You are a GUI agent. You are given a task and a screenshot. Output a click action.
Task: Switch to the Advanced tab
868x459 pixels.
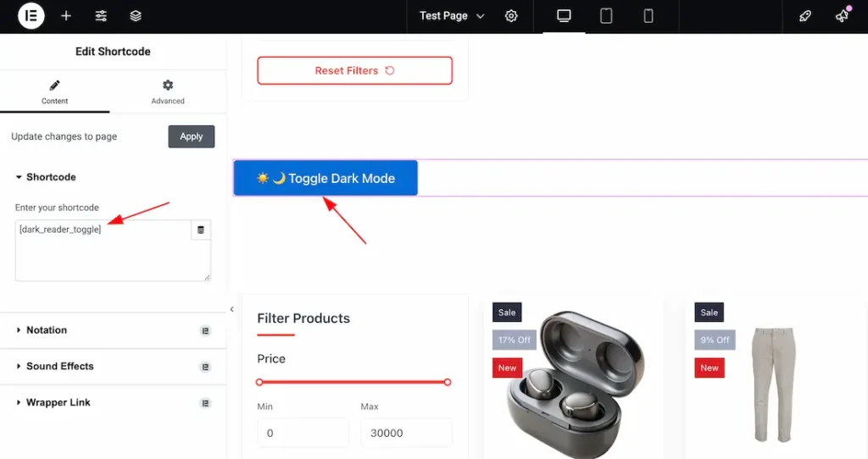[168, 91]
